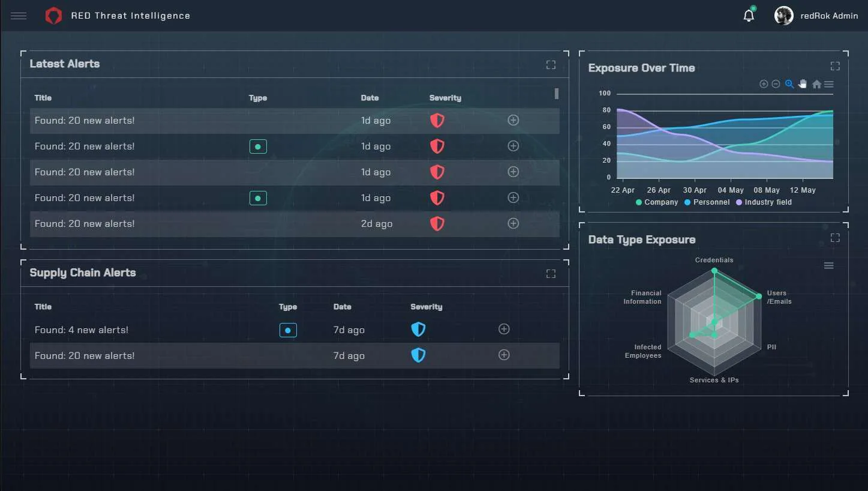This screenshot has width=868, height=491.
Task: Expand the 2d ago alert with plus
Action: [513, 223]
